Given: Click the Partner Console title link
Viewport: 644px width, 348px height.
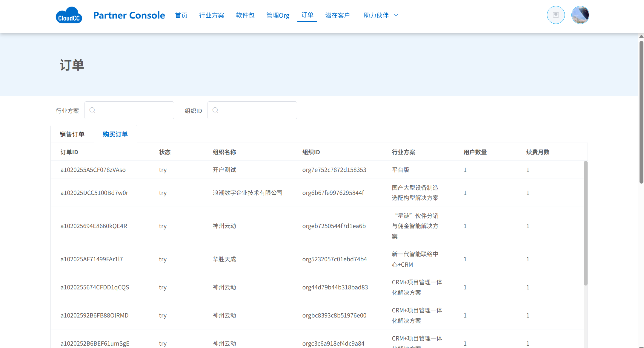Looking at the screenshot, I should [129, 15].
